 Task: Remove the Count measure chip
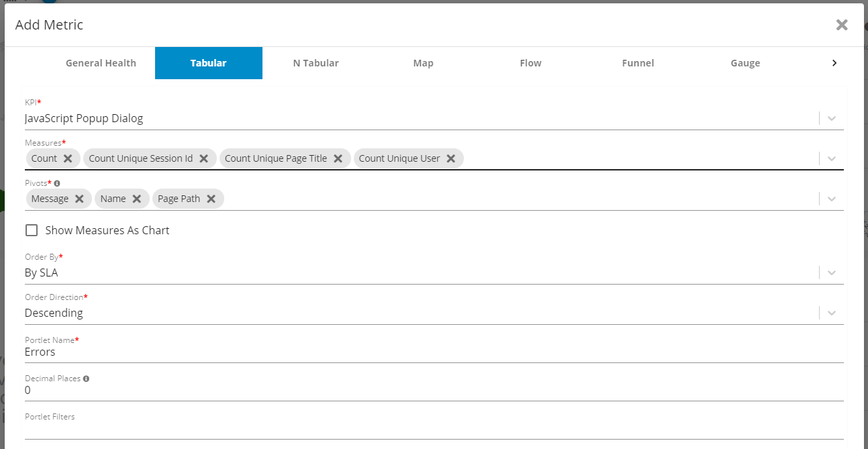coord(68,158)
